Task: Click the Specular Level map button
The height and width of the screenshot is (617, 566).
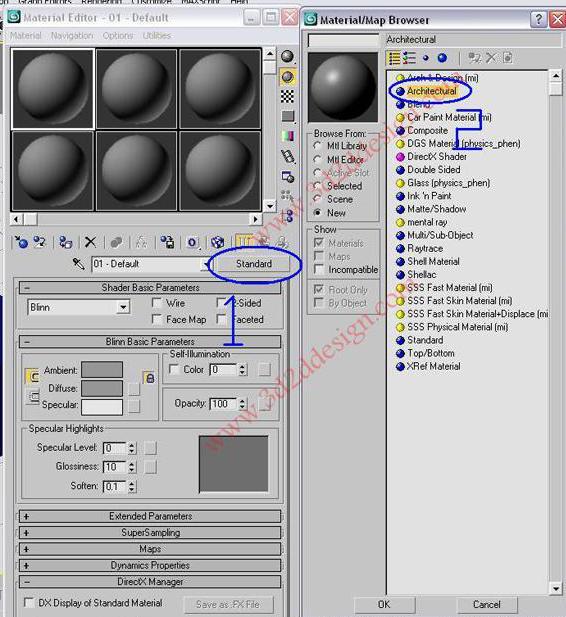Action: coord(150,448)
